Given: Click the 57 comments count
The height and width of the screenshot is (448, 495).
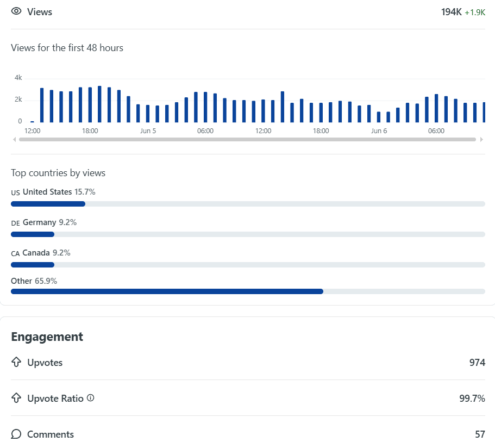Looking at the screenshot, I should coord(480,434).
